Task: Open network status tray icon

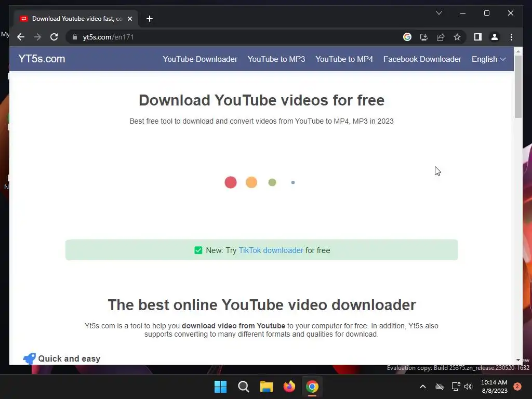Action: coord(456,387)
